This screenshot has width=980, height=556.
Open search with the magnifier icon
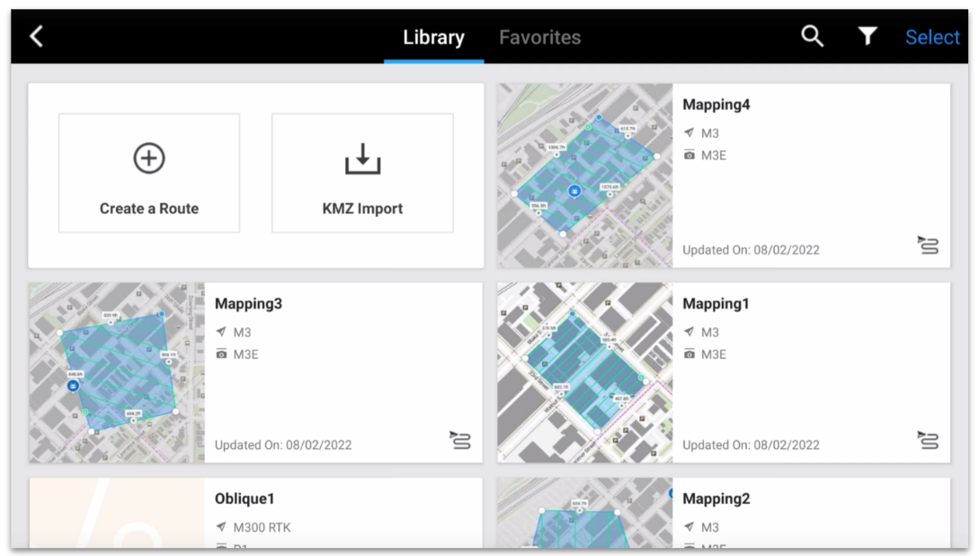[812, 37]
